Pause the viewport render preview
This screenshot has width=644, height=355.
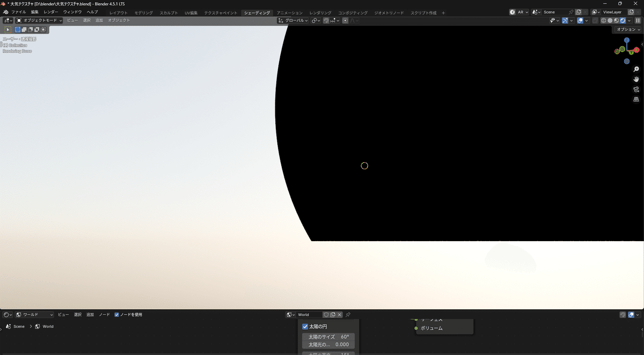click(638, 20)
